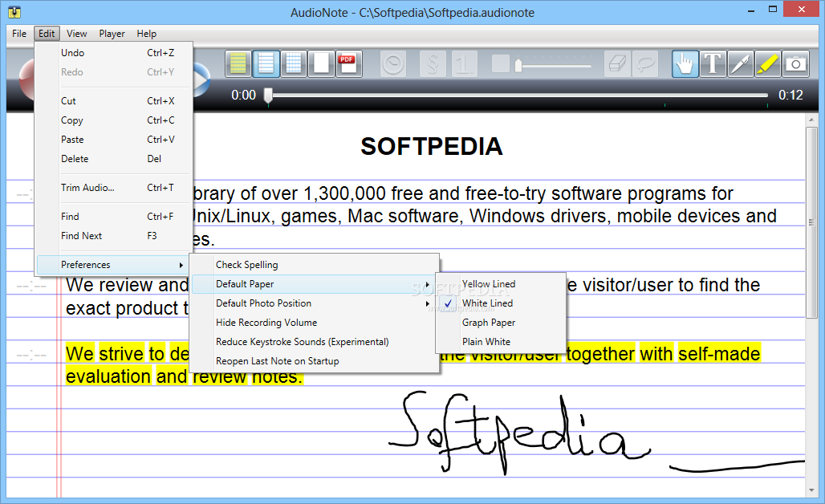Viewport: 825px width, 504px height.
Task: Choose Delete from Edit menu
Action: coord(114,159)
